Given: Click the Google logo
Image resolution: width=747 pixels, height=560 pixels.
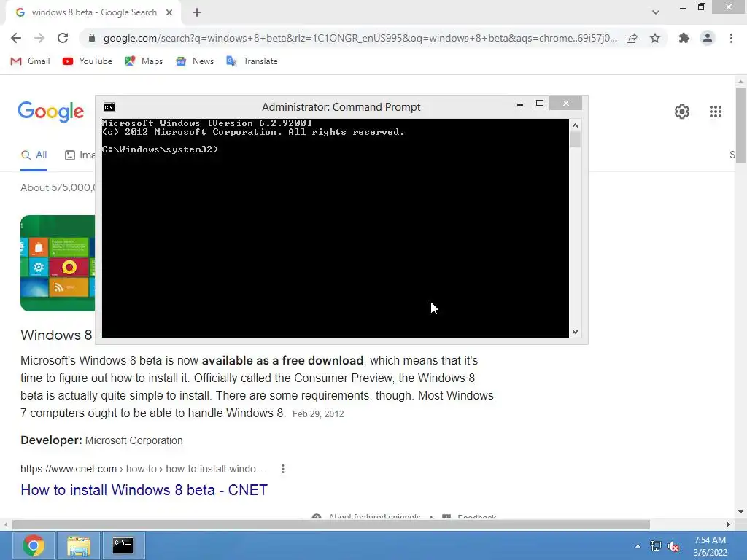Looking at the screenshot, I should [51, 112].
